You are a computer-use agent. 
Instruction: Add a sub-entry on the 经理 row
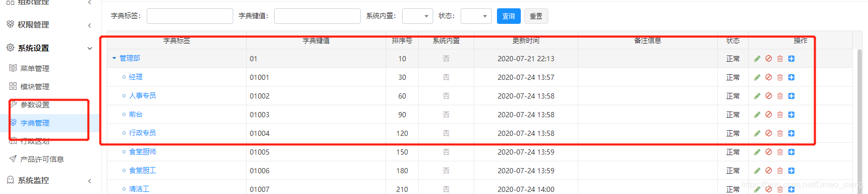click(791, 77)
